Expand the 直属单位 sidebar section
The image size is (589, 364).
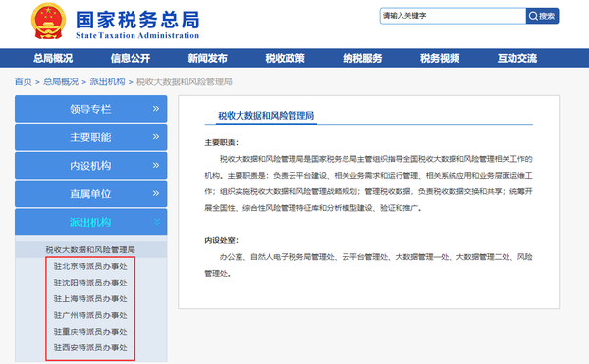point(91,193)
